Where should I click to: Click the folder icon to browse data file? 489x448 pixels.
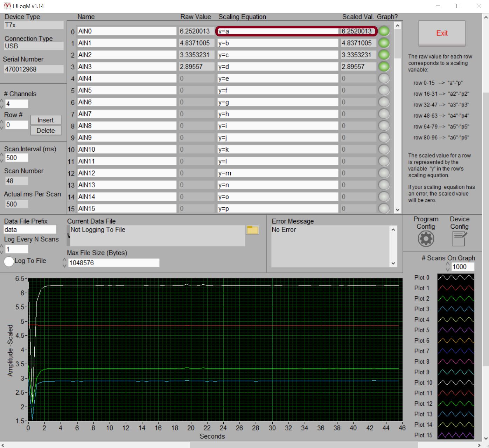click(x=252, y=230)
